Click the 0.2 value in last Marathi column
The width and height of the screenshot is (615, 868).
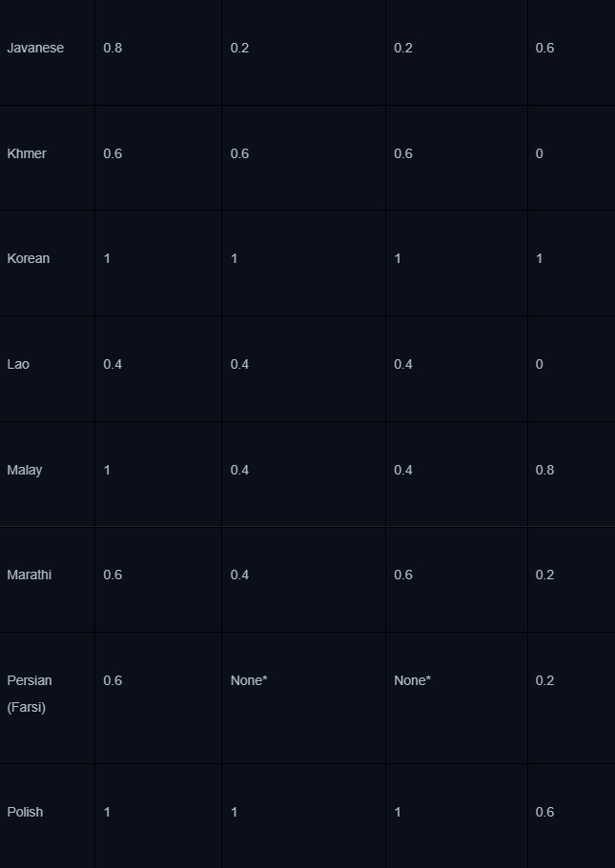[x=544, y=575]
